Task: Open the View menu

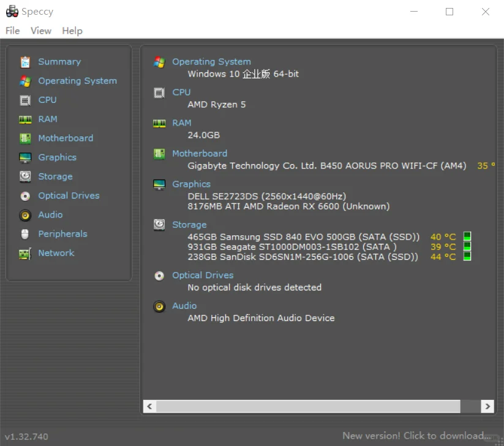Action: coord(41,31)
